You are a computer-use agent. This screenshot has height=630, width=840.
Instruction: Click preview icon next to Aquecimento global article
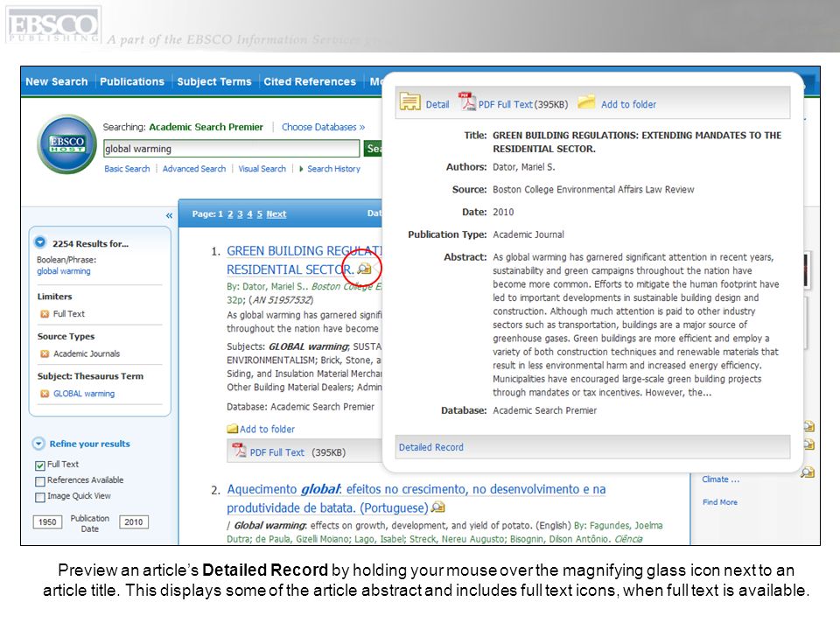(438, 507)
